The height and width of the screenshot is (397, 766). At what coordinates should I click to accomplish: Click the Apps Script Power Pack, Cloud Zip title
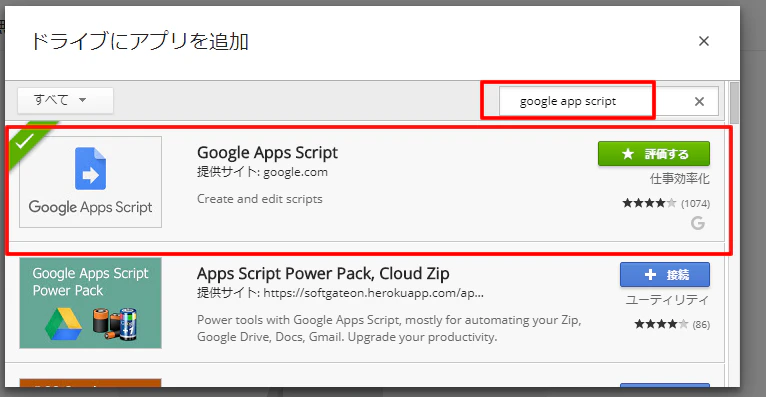(x=323, y=274)
